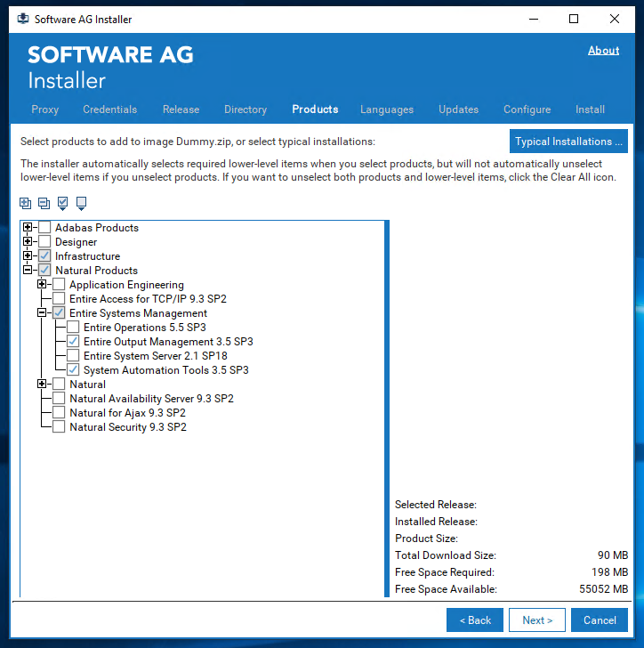This screenshot has width=644, height=648.
Task: Click the Collapse All tree icon
Action: click(44, 203)
